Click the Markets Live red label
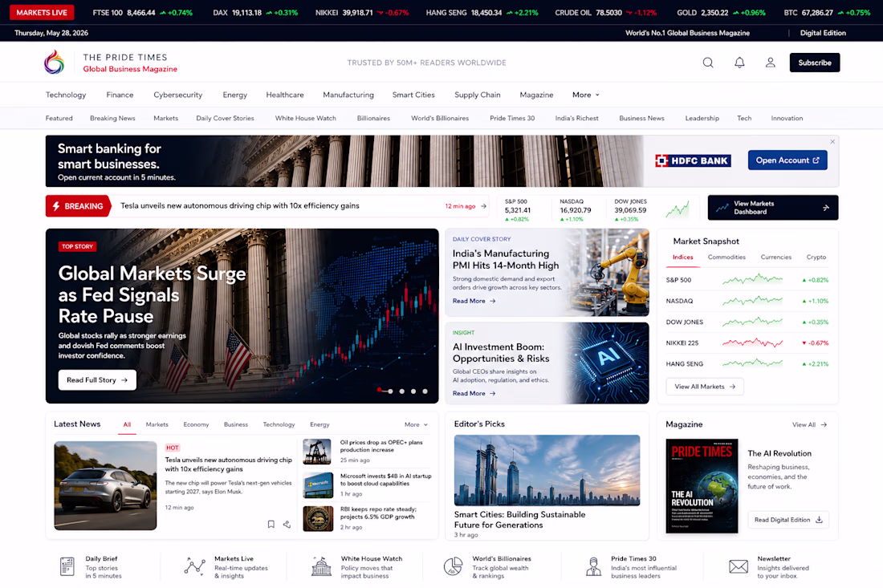The width and height of the screenshot is (883, 588). point(42,12)
